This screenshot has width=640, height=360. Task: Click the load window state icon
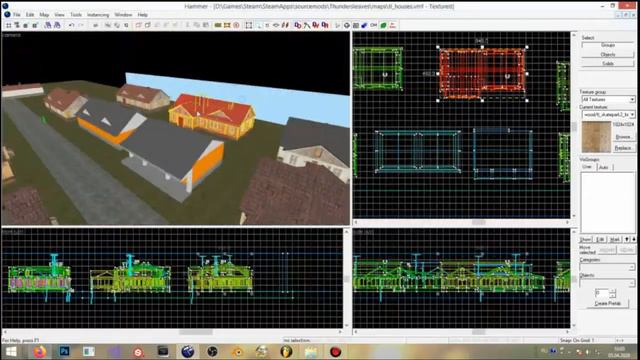click(x=48, y=25)
